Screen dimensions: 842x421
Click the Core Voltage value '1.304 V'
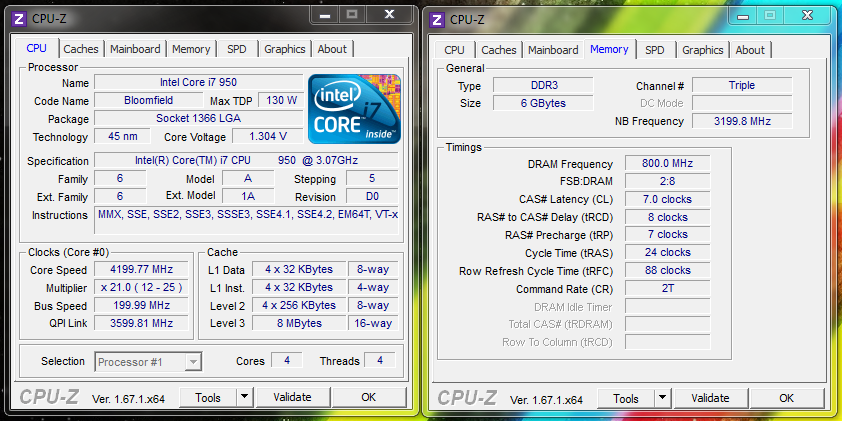(x=268, y=136)
